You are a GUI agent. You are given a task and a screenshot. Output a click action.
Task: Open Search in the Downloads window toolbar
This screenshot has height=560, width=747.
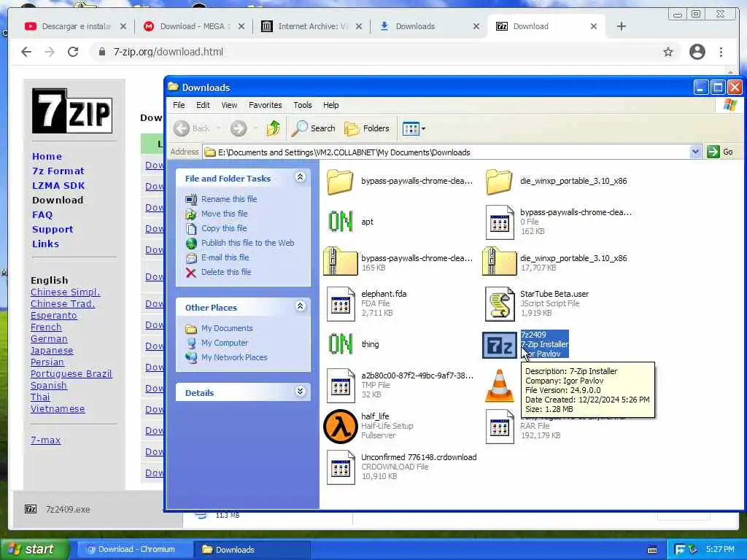[x=314, y=128]
